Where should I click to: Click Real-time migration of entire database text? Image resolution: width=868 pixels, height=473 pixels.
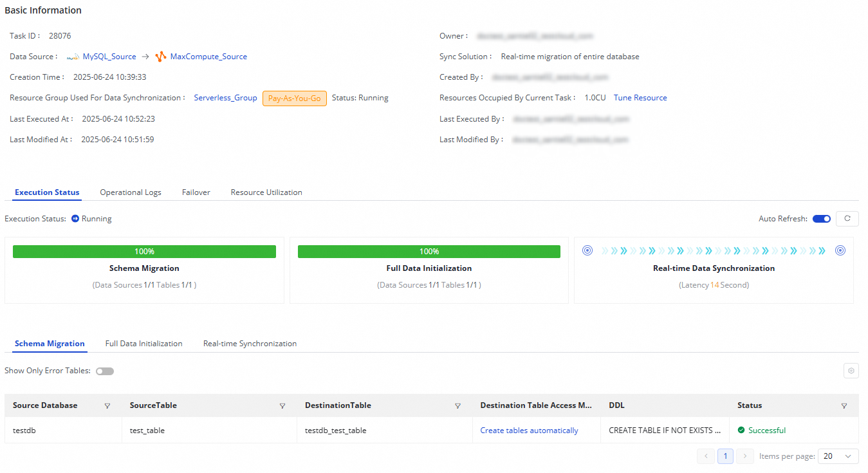click(x=570, y=57)
